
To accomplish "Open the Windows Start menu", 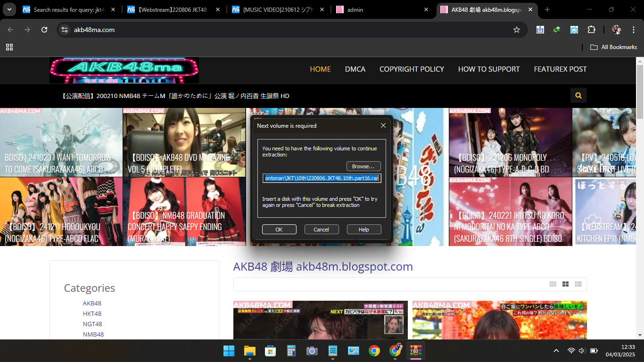I will 229,351.
